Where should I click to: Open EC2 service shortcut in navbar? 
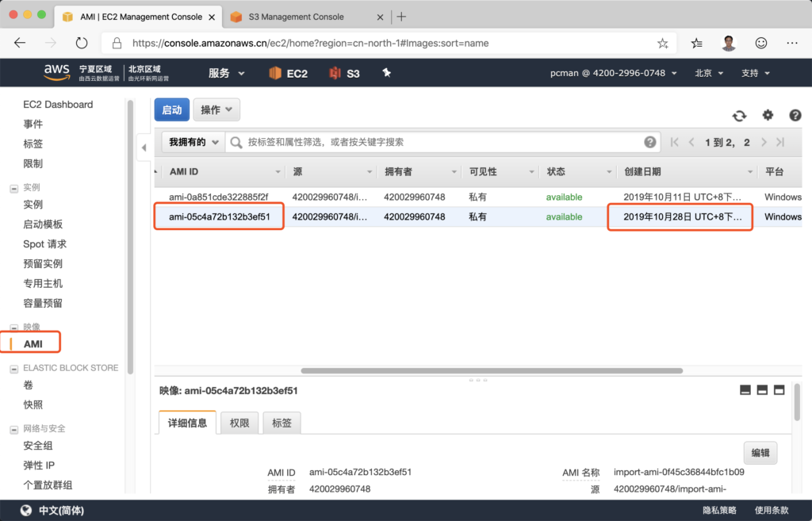288,73
